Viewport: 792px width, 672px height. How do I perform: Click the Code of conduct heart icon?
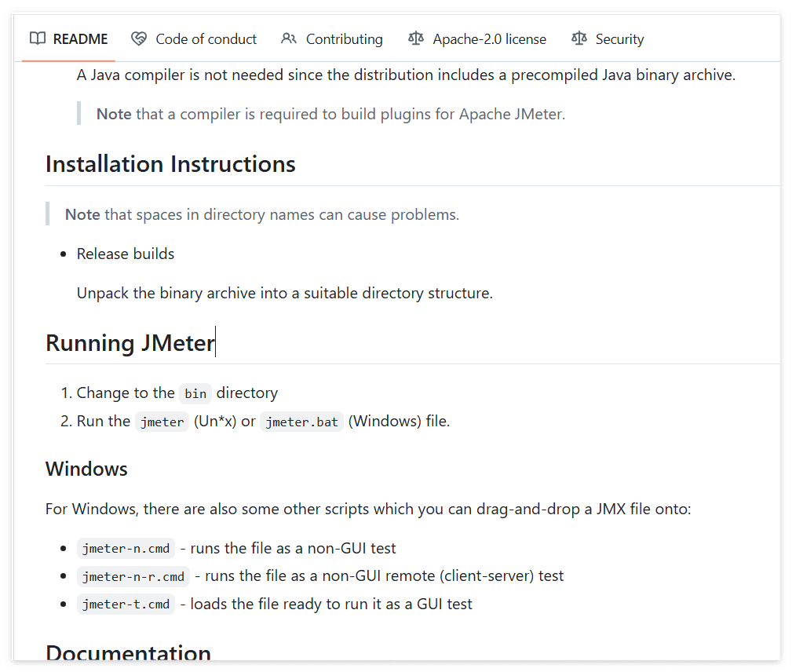(x=139, y=39)
